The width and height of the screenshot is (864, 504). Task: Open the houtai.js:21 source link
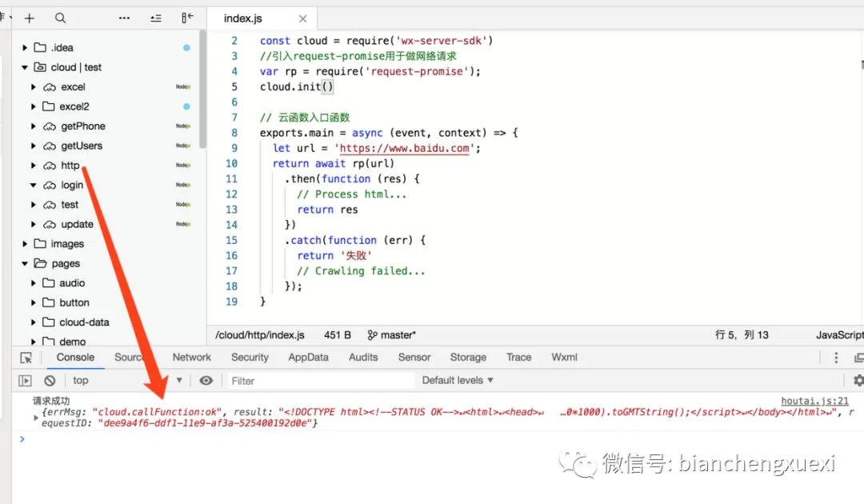click(x=814, y=401)
